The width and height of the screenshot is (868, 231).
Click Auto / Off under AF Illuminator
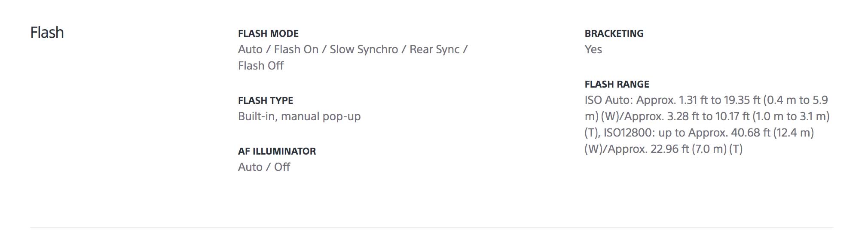point(264,167)
